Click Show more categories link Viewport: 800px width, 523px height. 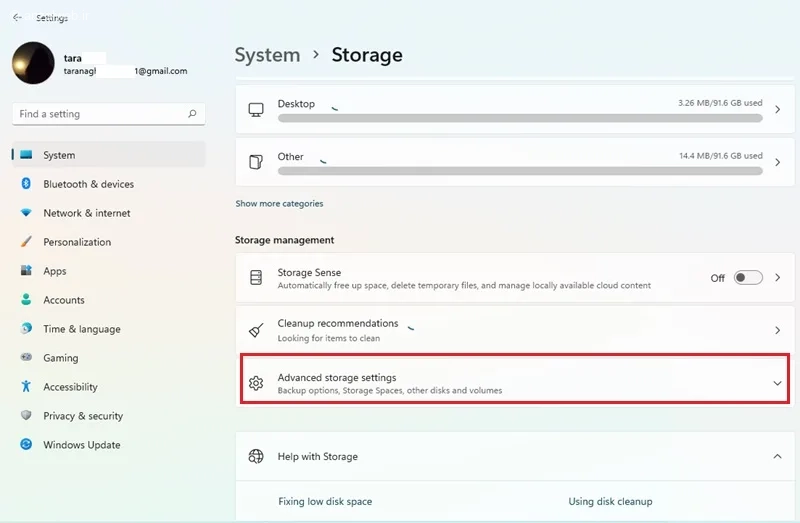pyautogui.click(x=279, y=204)
